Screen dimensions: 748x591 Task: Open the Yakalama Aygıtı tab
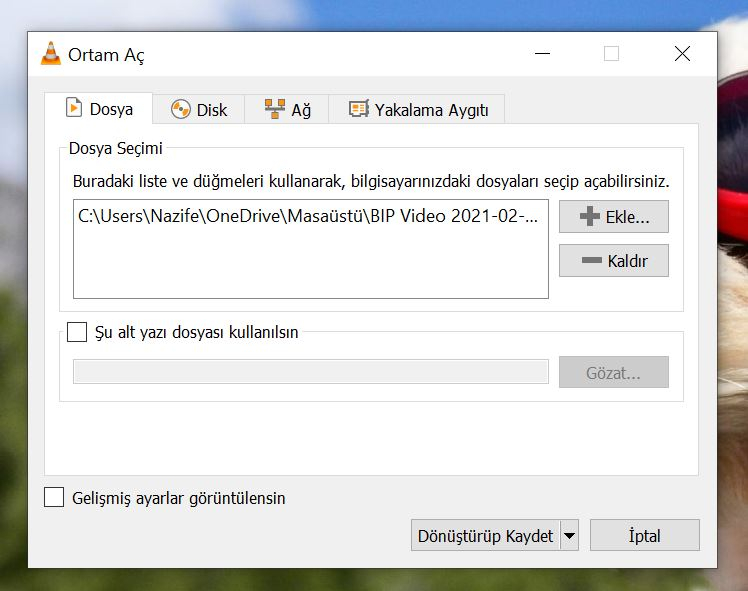(416, 110)
